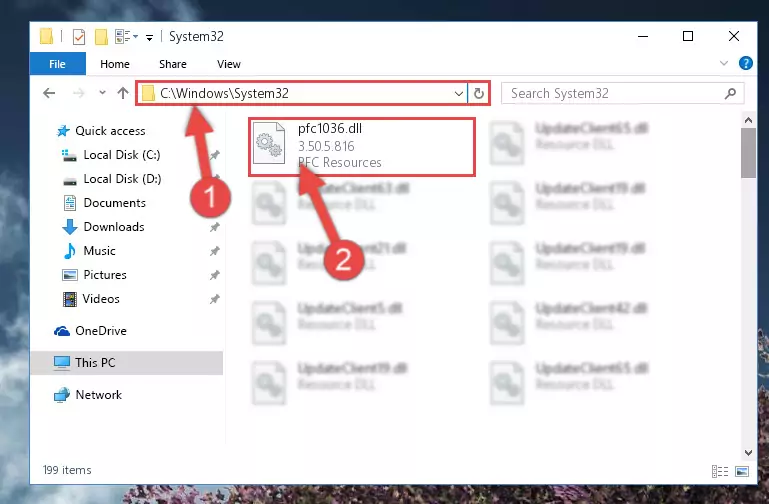769x504 pixels.
Task: Click the scrollbar down arrow
Action: click(x=748, y=453)
